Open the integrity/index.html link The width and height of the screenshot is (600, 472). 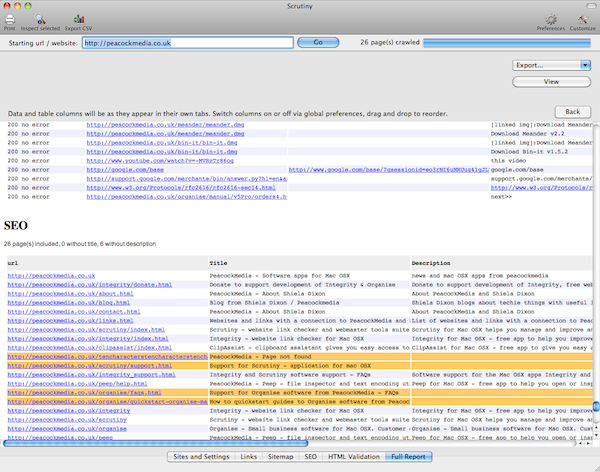click(88, 339)
